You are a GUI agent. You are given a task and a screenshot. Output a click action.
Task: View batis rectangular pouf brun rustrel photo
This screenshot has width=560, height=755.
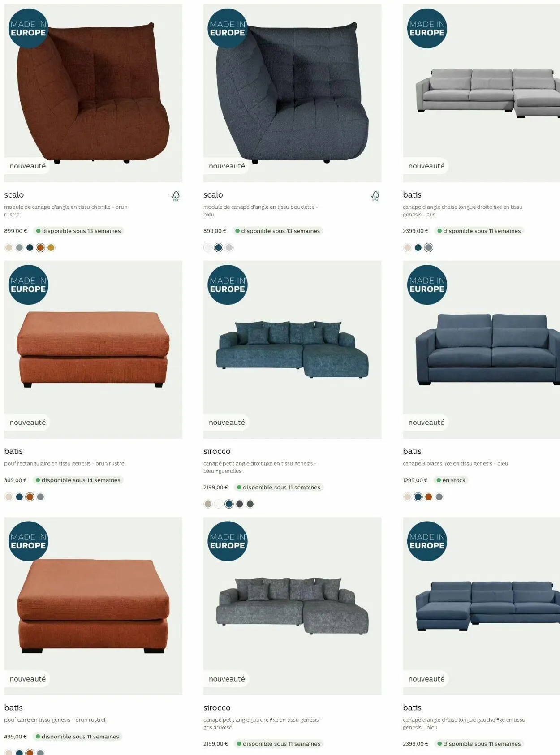93,349
